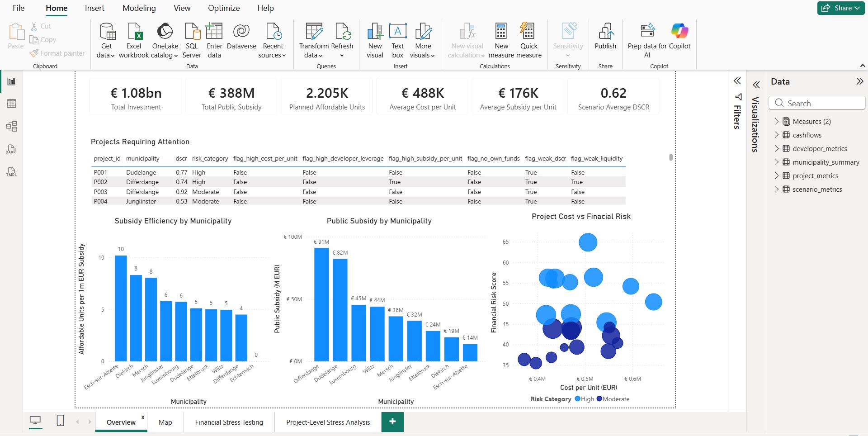This screenshot has height=436, width=868.
Task: Open the Refresh dropdown arrow
Action: point(342,56)
